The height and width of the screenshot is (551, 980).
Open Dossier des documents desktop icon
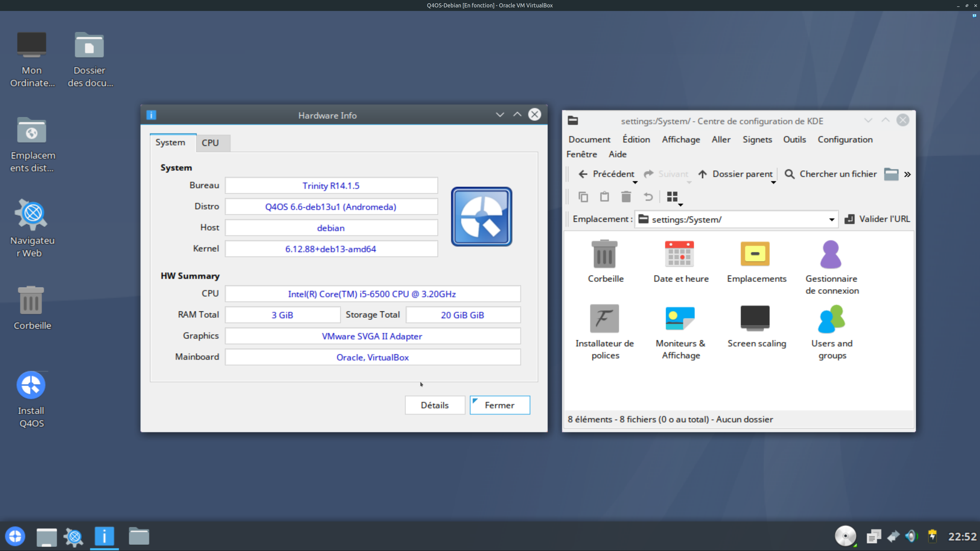coord(90,60)
